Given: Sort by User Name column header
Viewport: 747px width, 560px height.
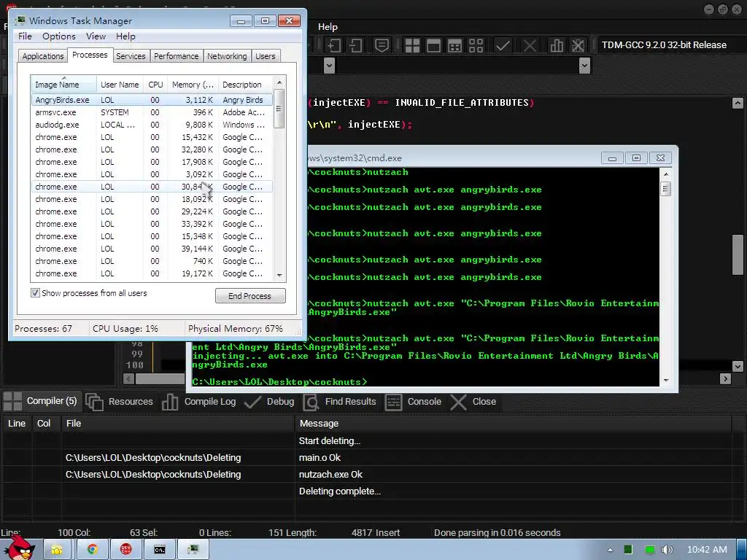Looking at the screenshot, I should click(120, 85).
